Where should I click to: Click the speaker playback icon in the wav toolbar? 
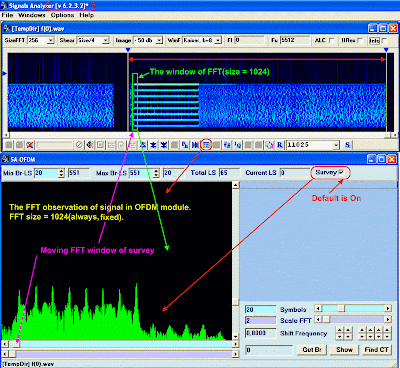(89, 145)
